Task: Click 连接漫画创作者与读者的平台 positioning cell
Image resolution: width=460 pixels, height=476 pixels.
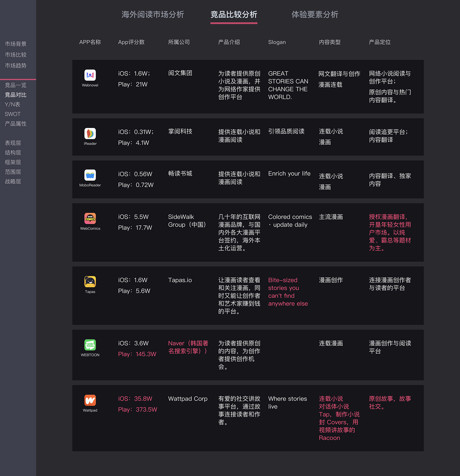Action: click(x=390, y=284)
